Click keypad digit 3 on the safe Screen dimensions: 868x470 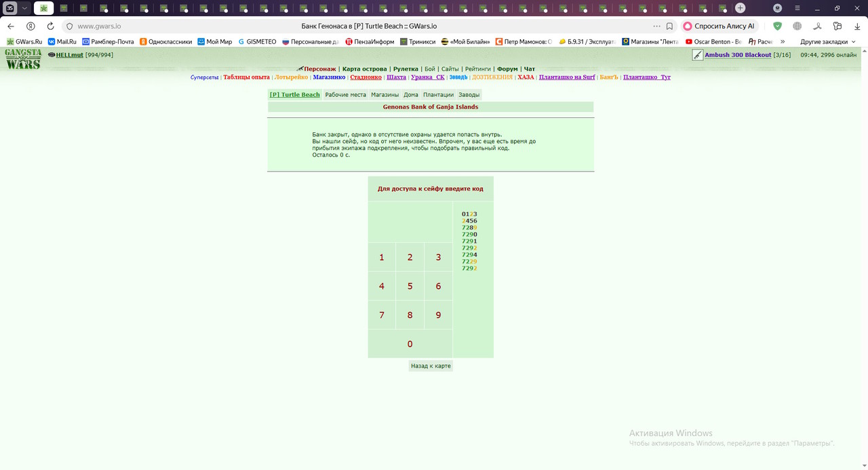[x=438, y=257]
